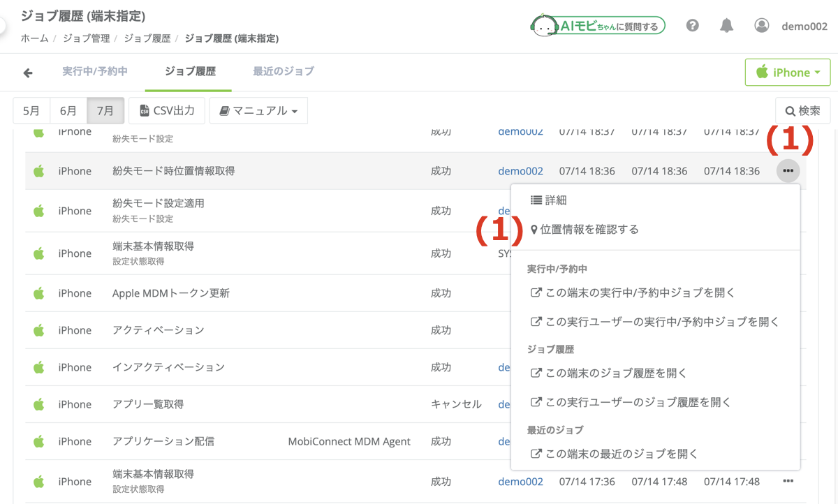Ask the AIモビちゃん assistant
The height and width of the screenshot is (504, 838).
(x=598, y=27)
